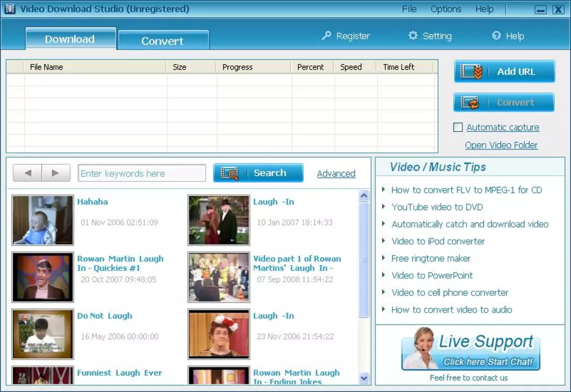Go forward with the right arrow
571x392 pixels.
[x=56, y=173]
